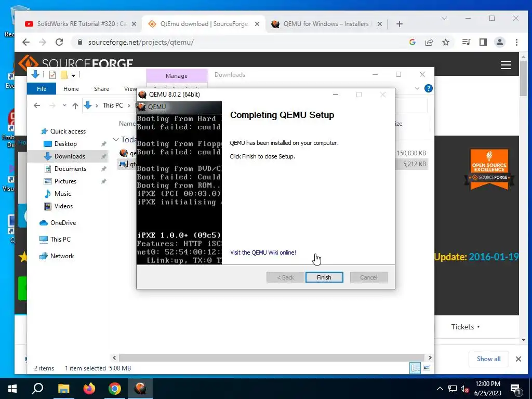The height and width of the screenshot is (399, 532).
Task: Click the QEMU installer taskbar icon
Action: coord(140,389)
